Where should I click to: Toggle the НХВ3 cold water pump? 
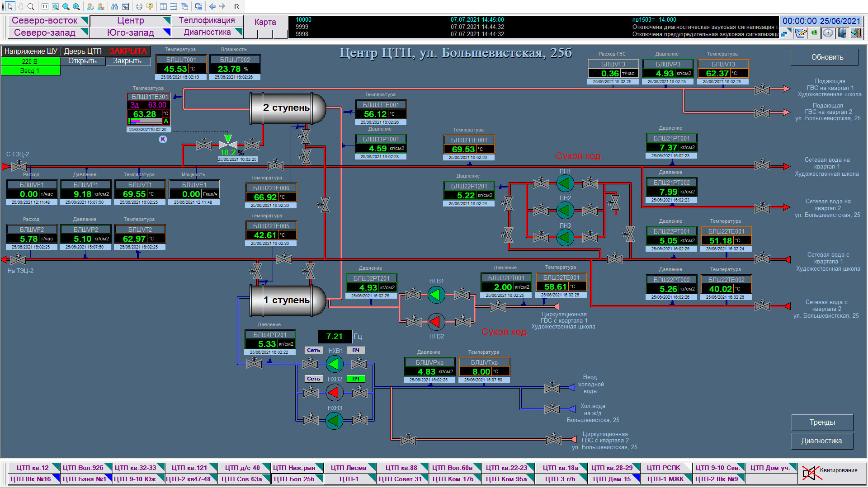coord(334,421)
